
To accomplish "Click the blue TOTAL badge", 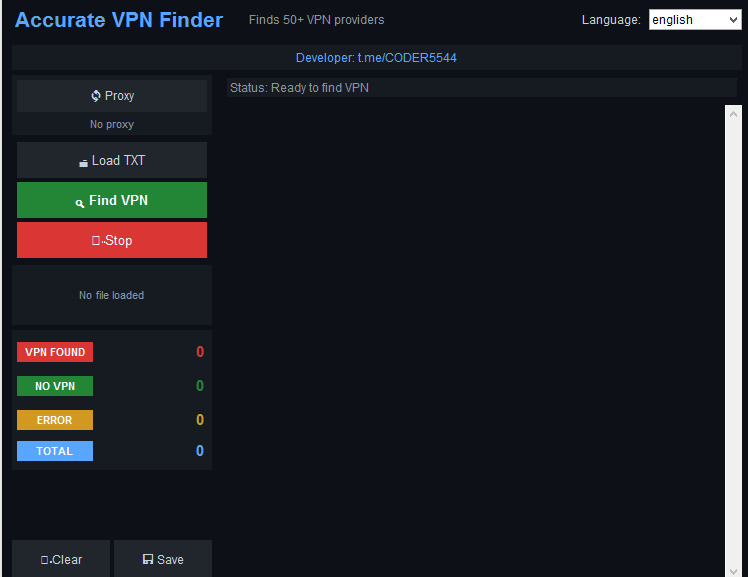I will [55, 451].
